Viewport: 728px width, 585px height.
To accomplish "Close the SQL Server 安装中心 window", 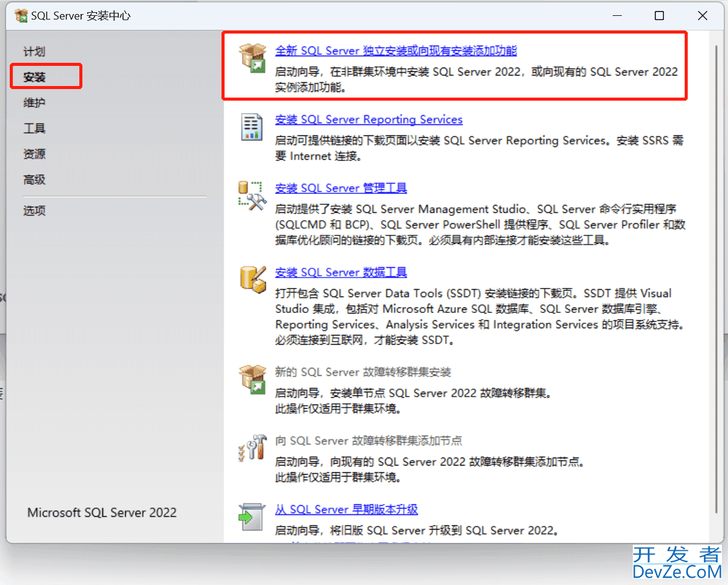I will pyautogui.click(x=702, y=16).
